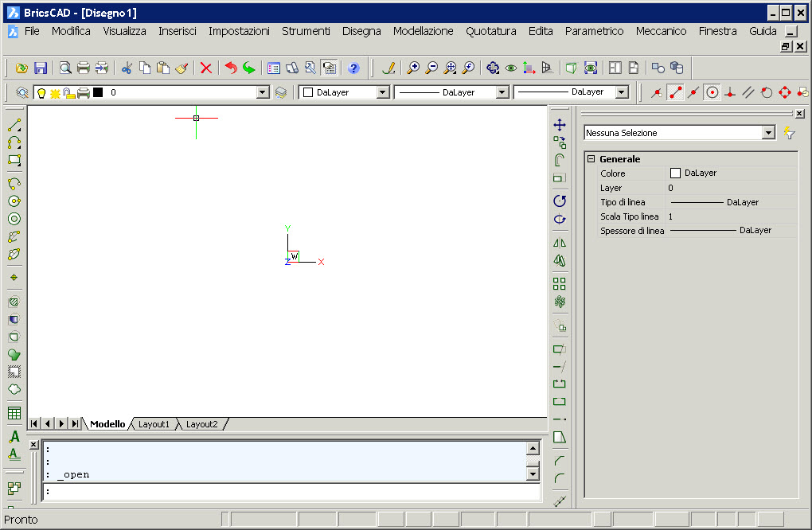Switch to the Layout1 tab
Viewport: 812px width, 530px height.
coord(154,425)
